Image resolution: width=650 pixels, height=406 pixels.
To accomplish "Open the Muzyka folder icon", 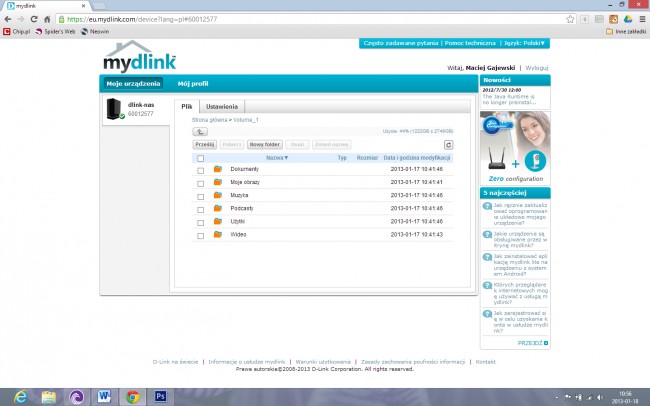I will point(218,195).
